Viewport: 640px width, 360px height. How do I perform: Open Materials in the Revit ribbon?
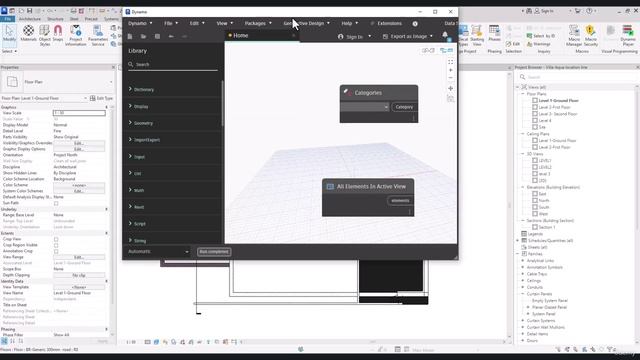28,34
